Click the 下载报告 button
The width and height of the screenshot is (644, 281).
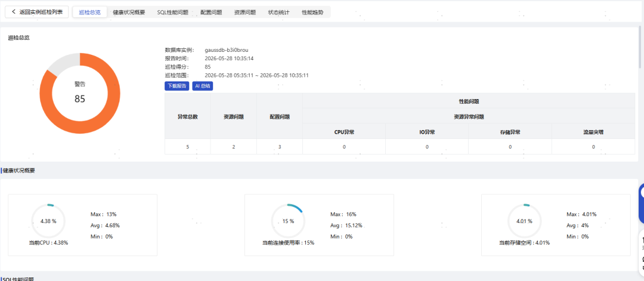[x=177, y=86]
